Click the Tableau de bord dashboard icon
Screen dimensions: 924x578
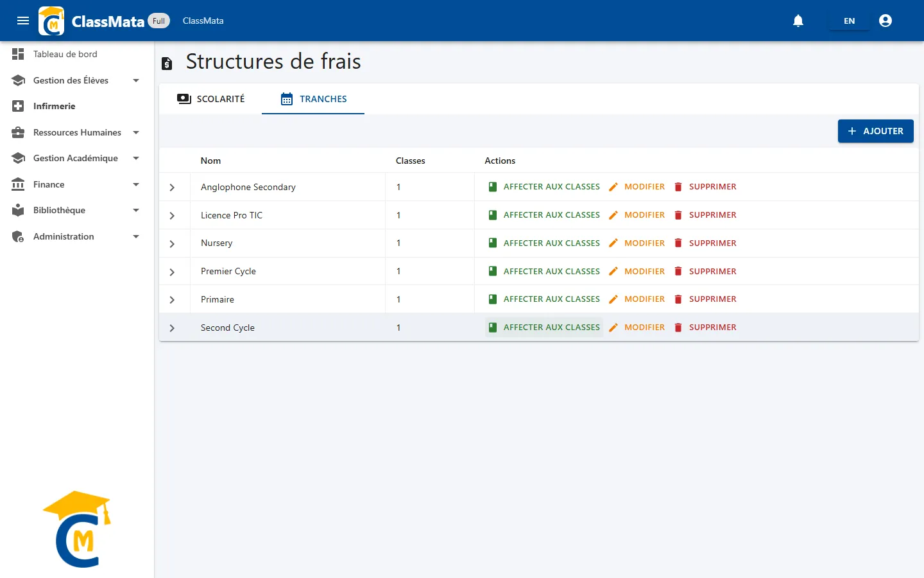(18, 54)
